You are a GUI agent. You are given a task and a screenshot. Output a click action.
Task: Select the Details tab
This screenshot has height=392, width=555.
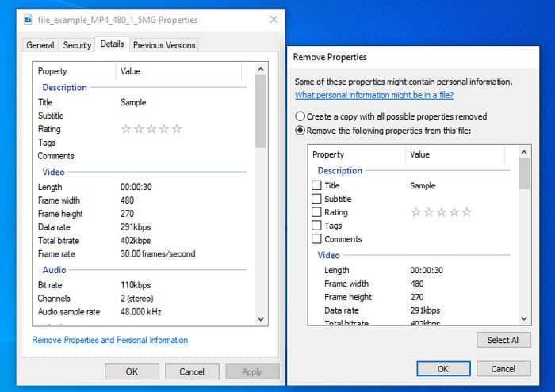pos(113,44)
